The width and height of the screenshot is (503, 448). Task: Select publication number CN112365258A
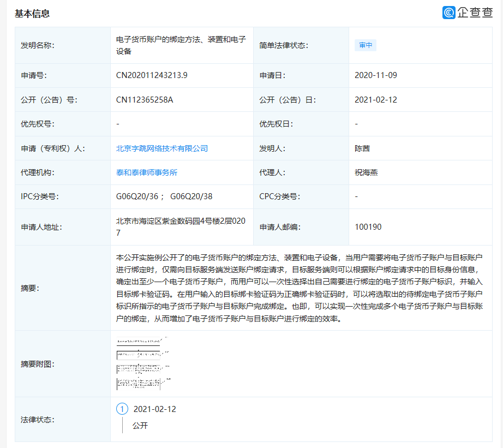coord(145,100)
